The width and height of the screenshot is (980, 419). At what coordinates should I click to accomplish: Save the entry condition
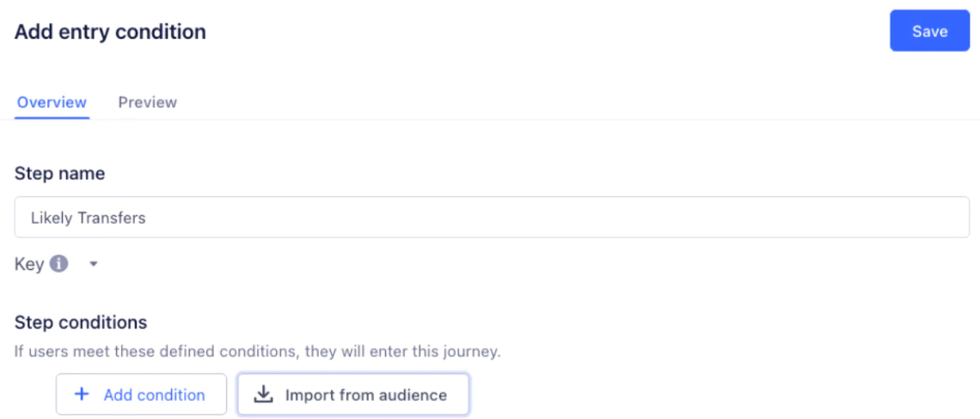929,32
